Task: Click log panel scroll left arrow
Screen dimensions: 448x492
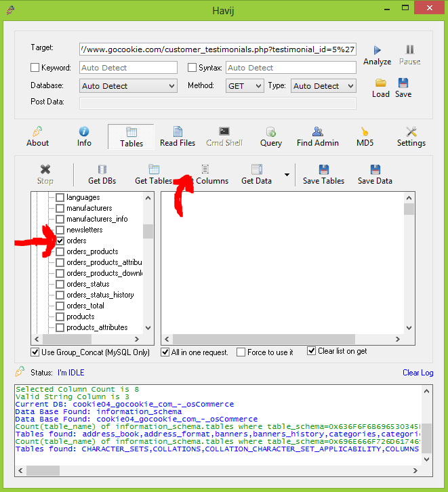Action: [x=21, y=470]
